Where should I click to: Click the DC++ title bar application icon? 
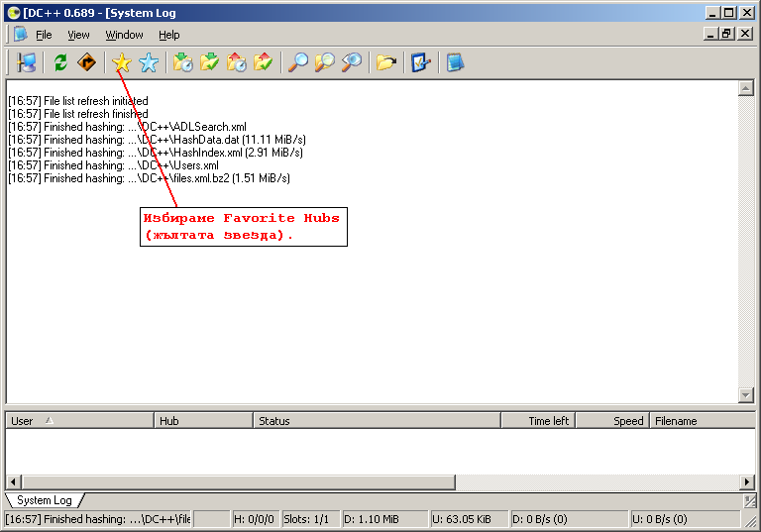14,13
